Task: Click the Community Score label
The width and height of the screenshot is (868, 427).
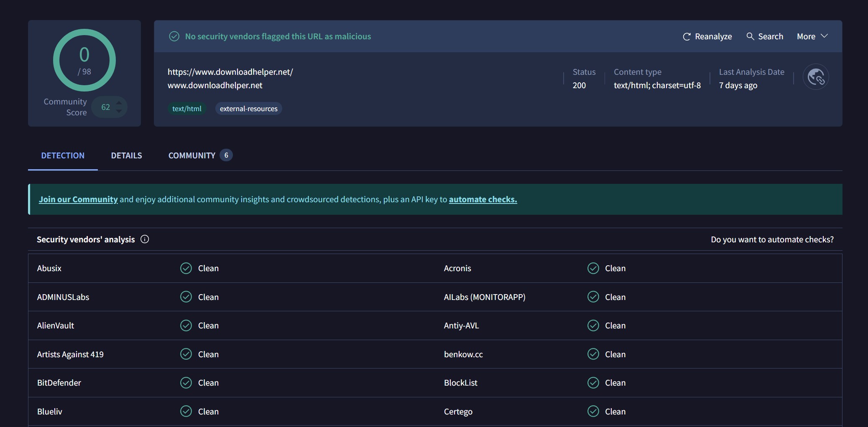Action: (x=66, y=107)
